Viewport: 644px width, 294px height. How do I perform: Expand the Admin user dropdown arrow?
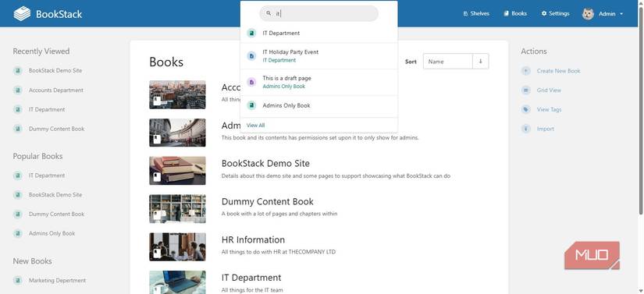click(x=621, y=14)
